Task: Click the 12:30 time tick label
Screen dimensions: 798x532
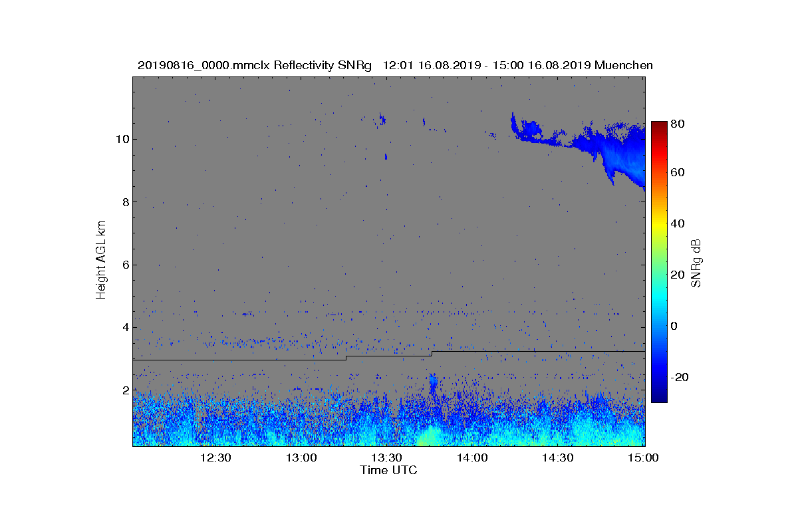Action: click(215, 458)
